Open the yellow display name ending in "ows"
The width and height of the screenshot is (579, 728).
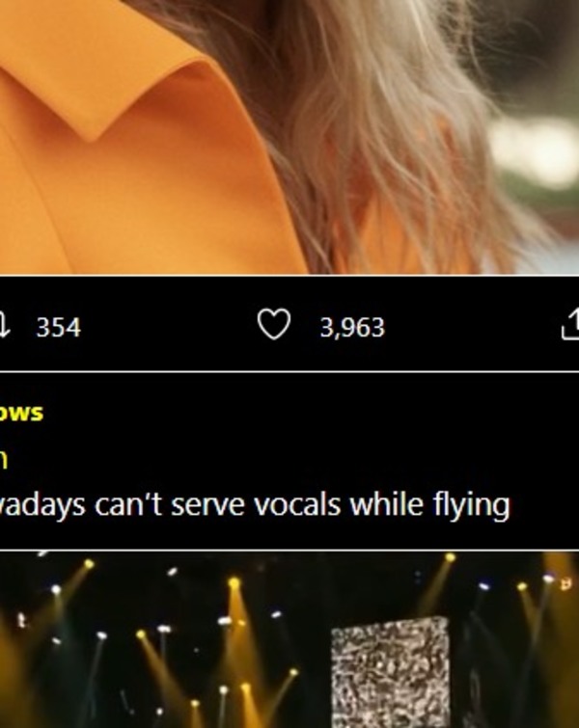point(21,412)
